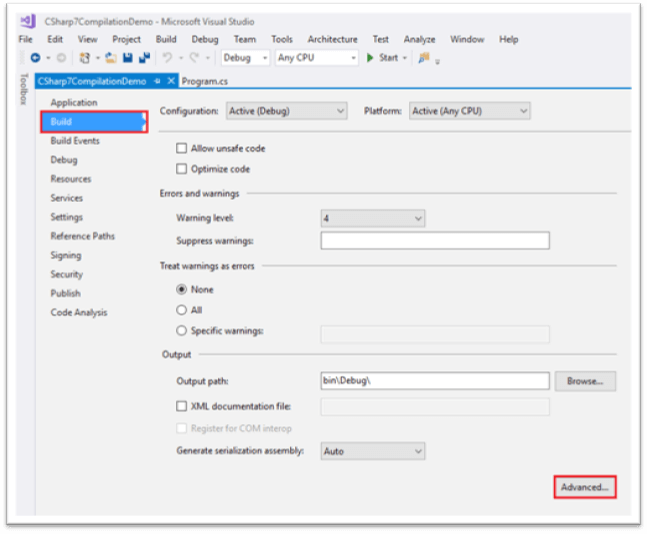Select the Build Events properties page
This screenshot has width=647, height=534.
(75, 141)
